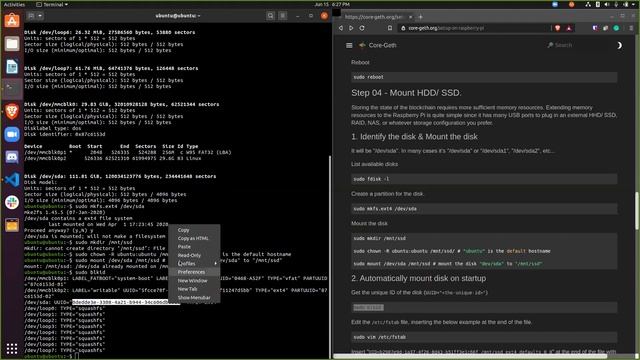Choose New Tab in the context menu
640x360 pixels.
187,289
